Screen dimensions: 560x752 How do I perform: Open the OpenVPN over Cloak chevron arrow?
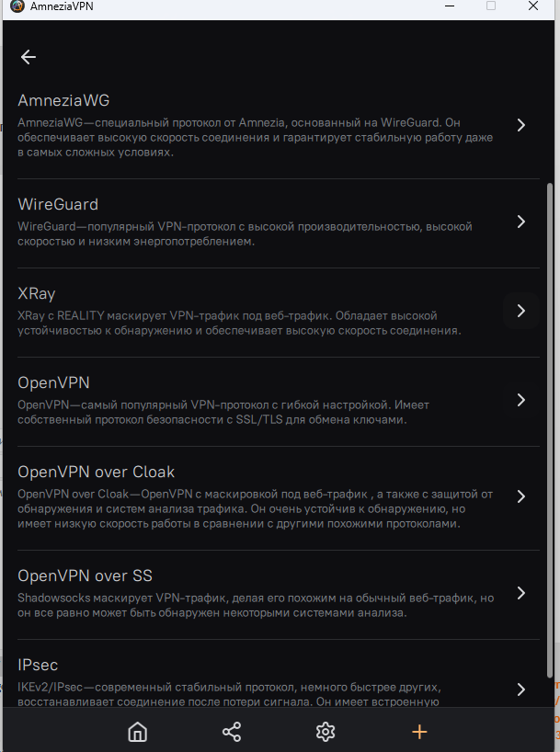[521, 496]
